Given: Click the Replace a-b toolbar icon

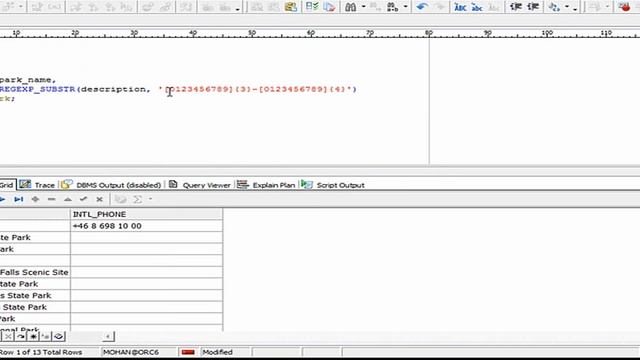Looking at the screenshot, I should click(x=392, y=7).
